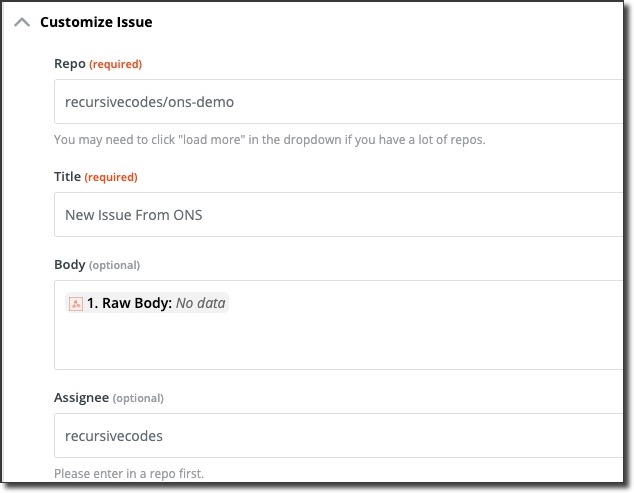Click the webhook icon in the Raw Body pill
Image resolution: width=634 pixels, height=493 pixels.
(75, 304)
